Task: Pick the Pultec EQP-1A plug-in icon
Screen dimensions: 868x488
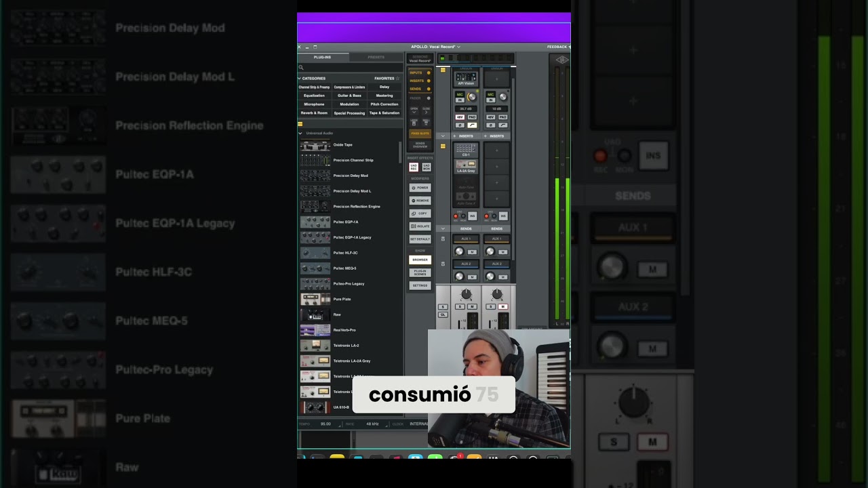Action: coord(315,222)
